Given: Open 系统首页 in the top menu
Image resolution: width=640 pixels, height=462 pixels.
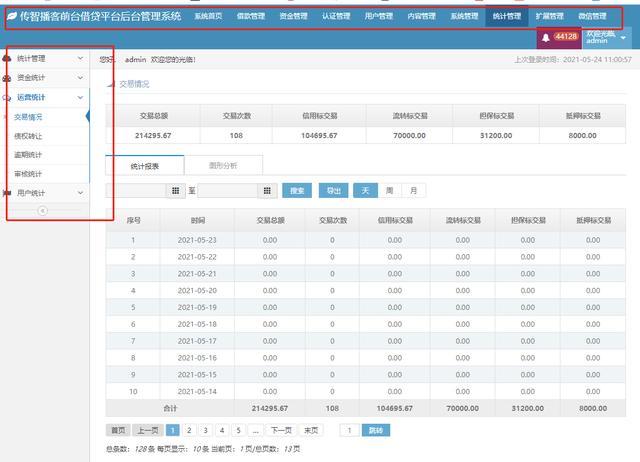Looking at the screenshot, I should (x=208, y=16).
